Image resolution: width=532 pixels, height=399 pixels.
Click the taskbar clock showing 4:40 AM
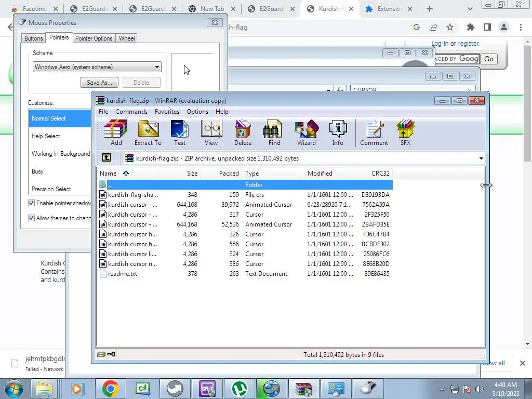click(506, 389)
